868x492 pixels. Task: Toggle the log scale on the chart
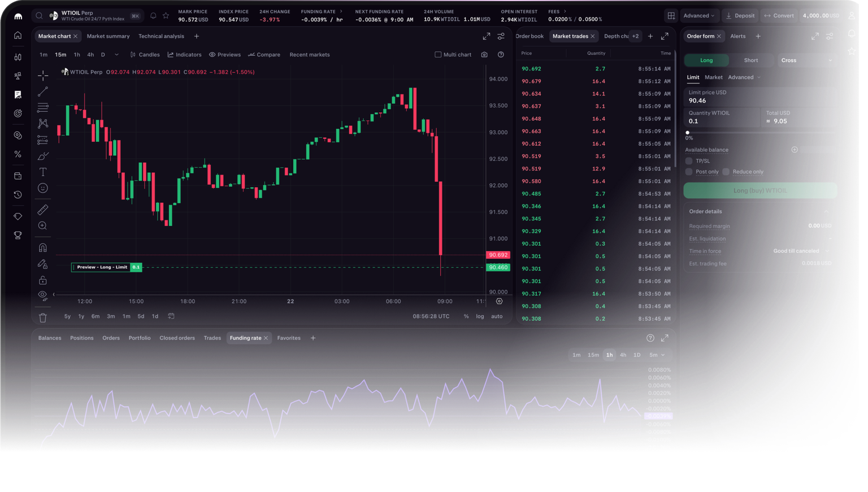[480, 316]
